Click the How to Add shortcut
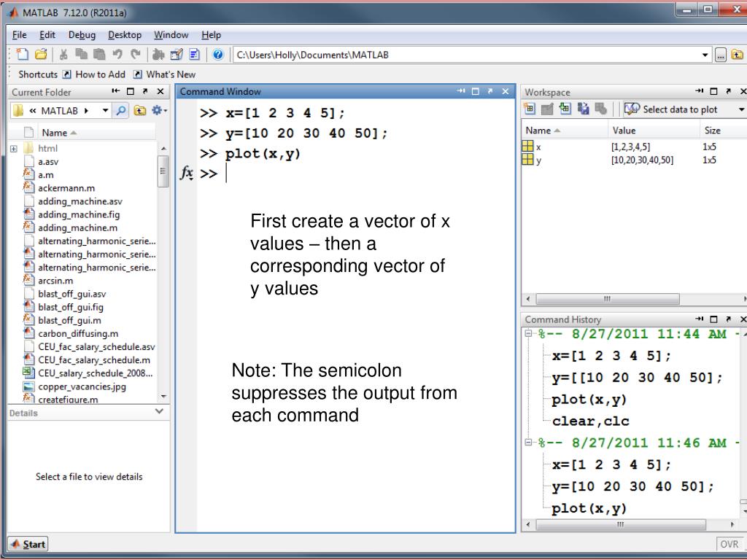747x560 pixels. [x=94, y=74]
